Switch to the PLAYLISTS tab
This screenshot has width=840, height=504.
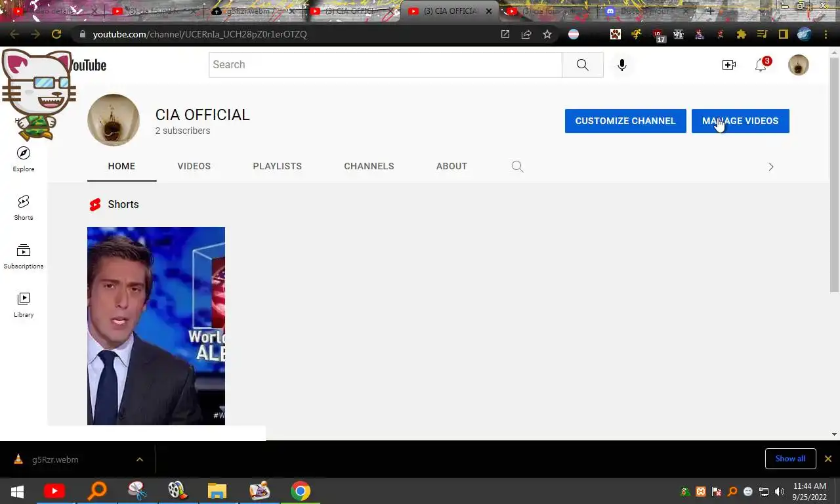[x=278, y=166]
